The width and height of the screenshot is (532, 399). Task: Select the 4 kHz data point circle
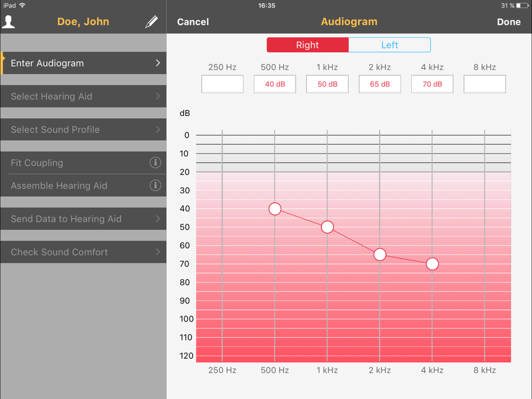(432, 264)
